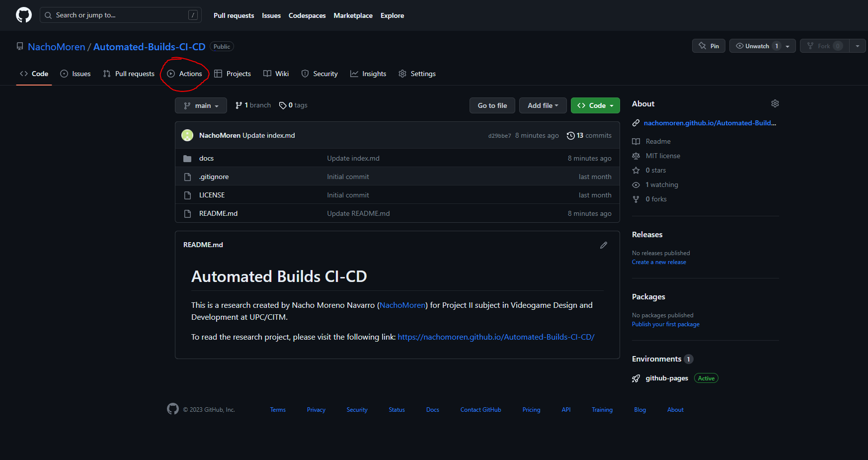Open the repository Pull requests tab
The width and height of the screenshot is (868, 460).
[129, 74]
